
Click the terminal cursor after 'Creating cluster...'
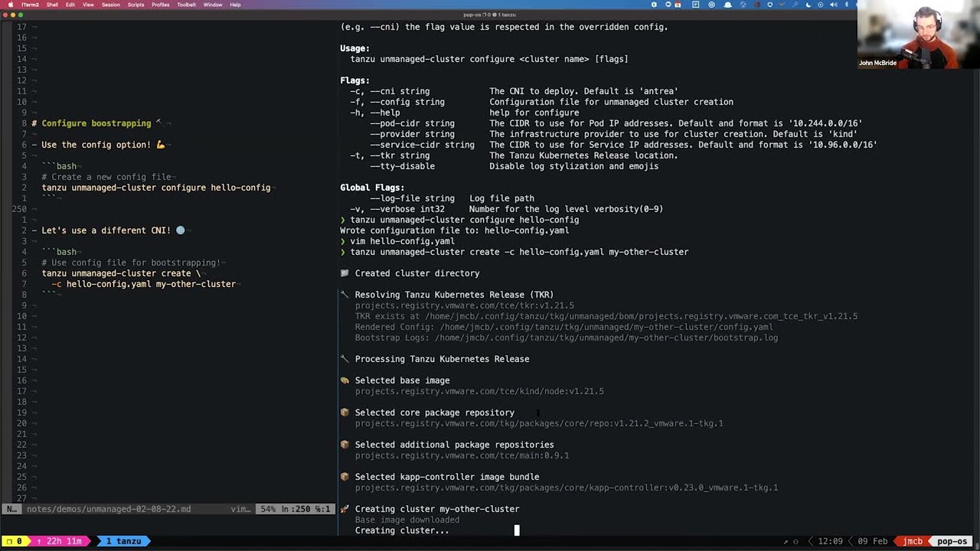coord(517,530)
